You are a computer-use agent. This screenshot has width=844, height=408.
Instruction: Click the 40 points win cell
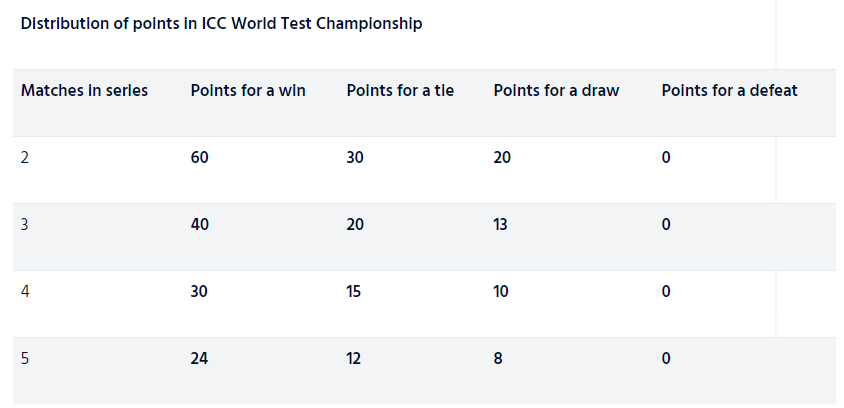[x=200, y=224]
